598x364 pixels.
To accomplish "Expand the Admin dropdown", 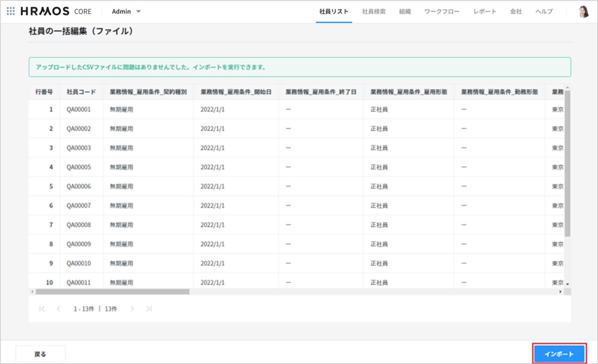I will tap(126, 11).
